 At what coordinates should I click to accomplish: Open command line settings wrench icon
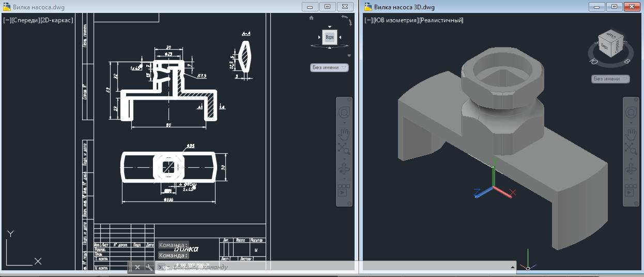149,267
